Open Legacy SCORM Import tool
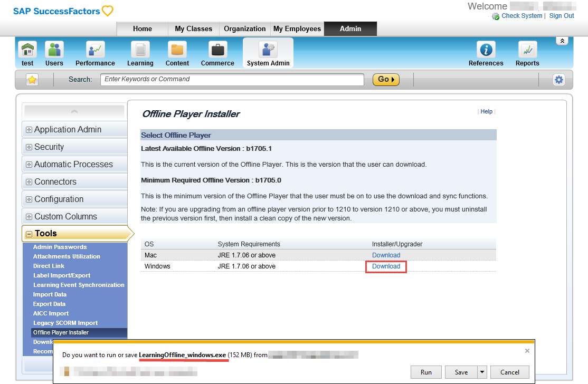Image resolution: width=588 pixels, height=384 pixels. coord(65,323)
